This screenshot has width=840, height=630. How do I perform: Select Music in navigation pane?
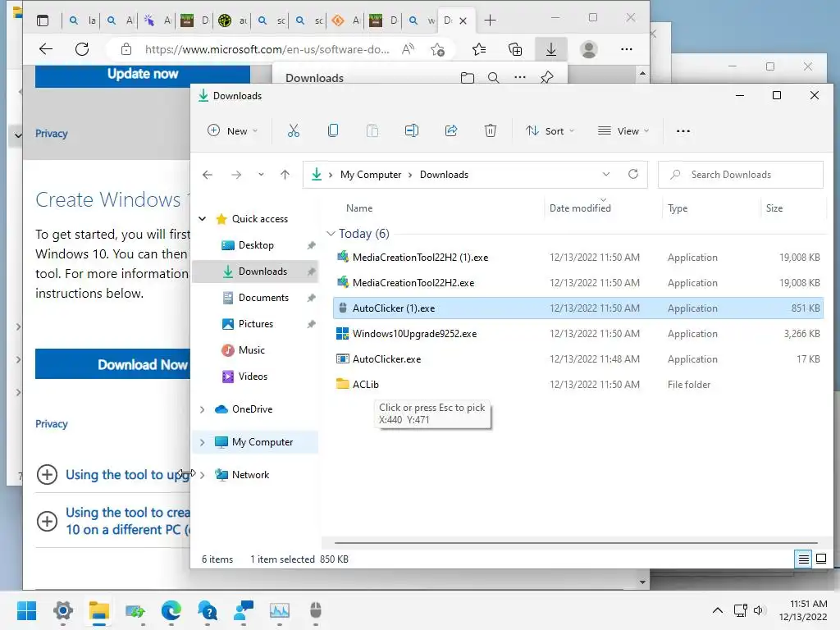(251, 349)
